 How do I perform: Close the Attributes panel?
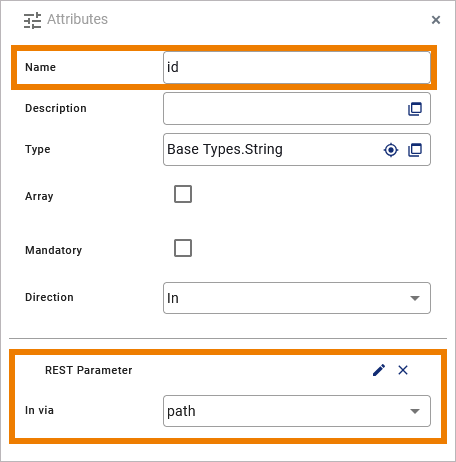coord(436,20)
